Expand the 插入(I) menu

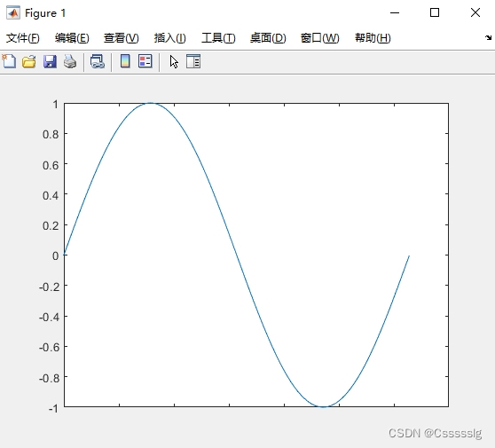[x=169, y=38]
